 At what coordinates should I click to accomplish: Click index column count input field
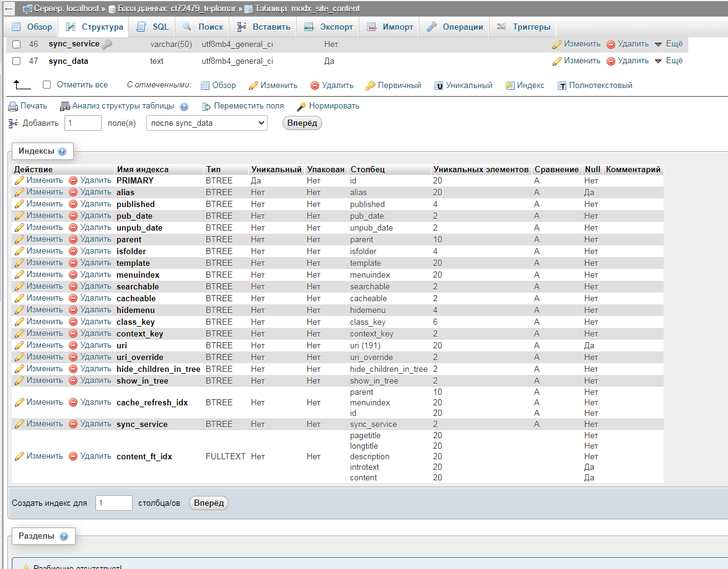(114, 503)
